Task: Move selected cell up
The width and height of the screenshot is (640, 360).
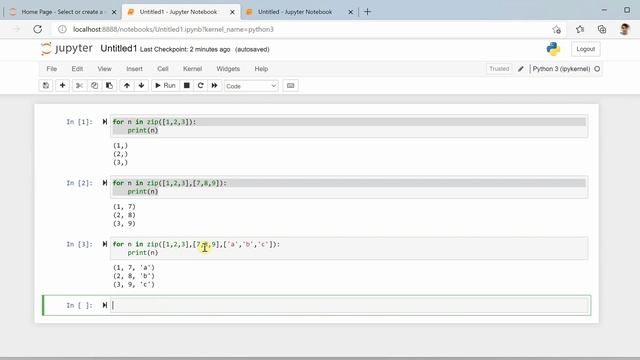Action: coord(127,86)
